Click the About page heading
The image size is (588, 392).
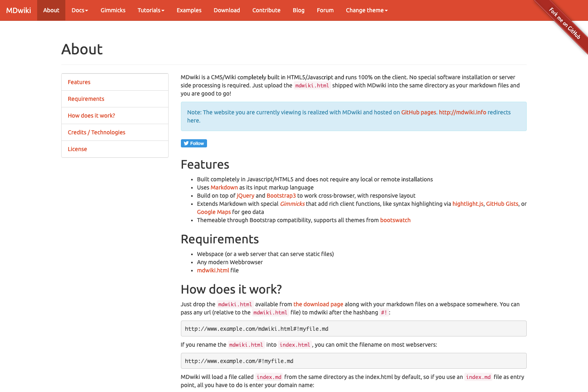(x=82, y=49)
